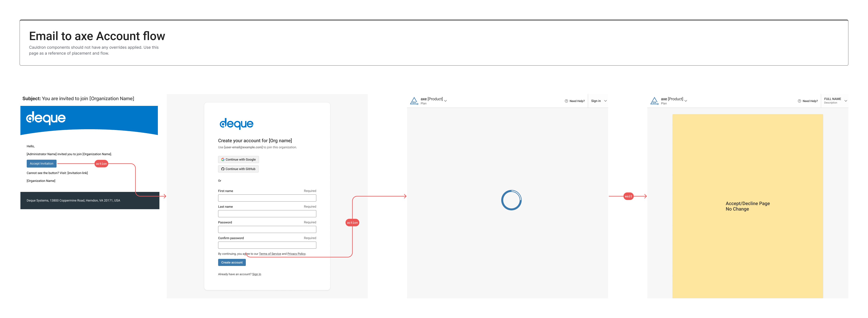Open the Sign in menu in the header

coord(596,101)
